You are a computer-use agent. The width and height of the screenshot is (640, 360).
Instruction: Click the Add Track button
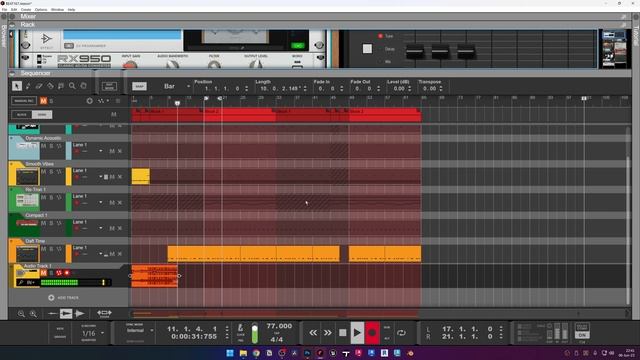(63, 298)
